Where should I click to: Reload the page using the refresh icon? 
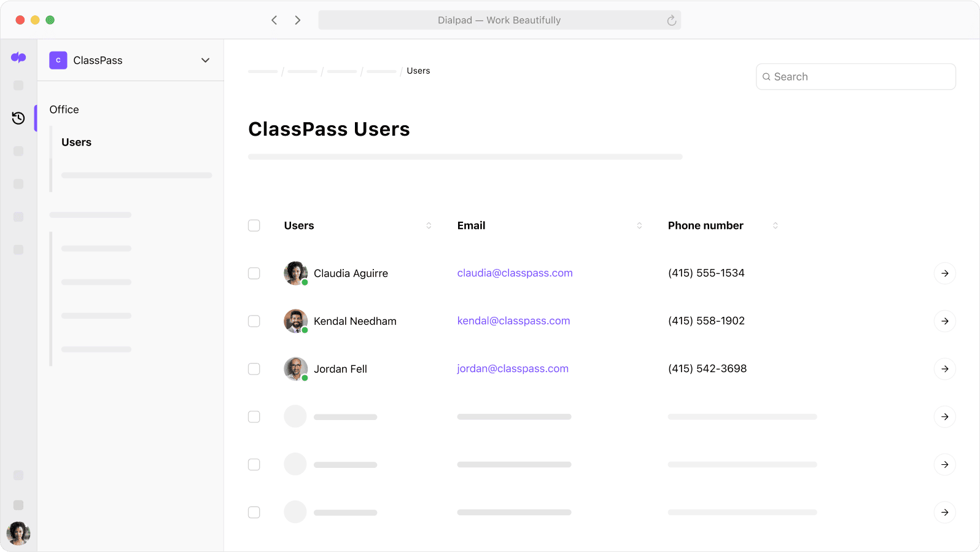[671, 20]
